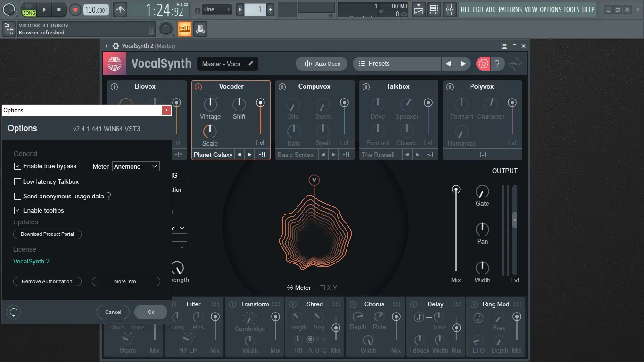Viewport: 644px width, 362px height.
Task: Click the info icon on the Vocoder module
Action: [x=198, y=86]
